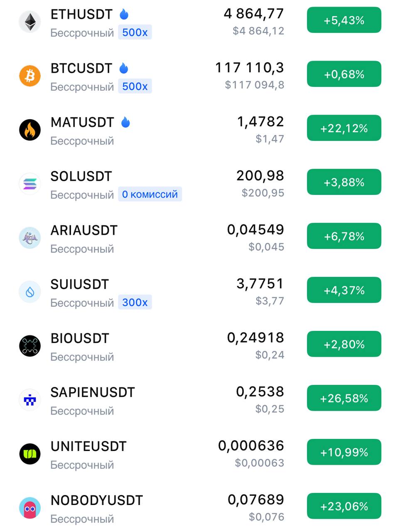Select the BIOUSDT black round icon

[x=30, y=346]
